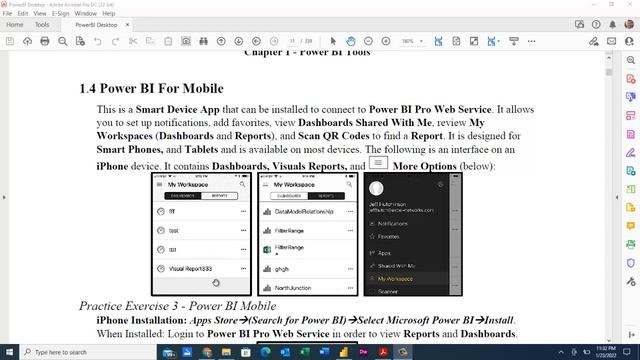640x360 pixels.
Task: Click the Full screen mode icon
Action: coord(473,41)
